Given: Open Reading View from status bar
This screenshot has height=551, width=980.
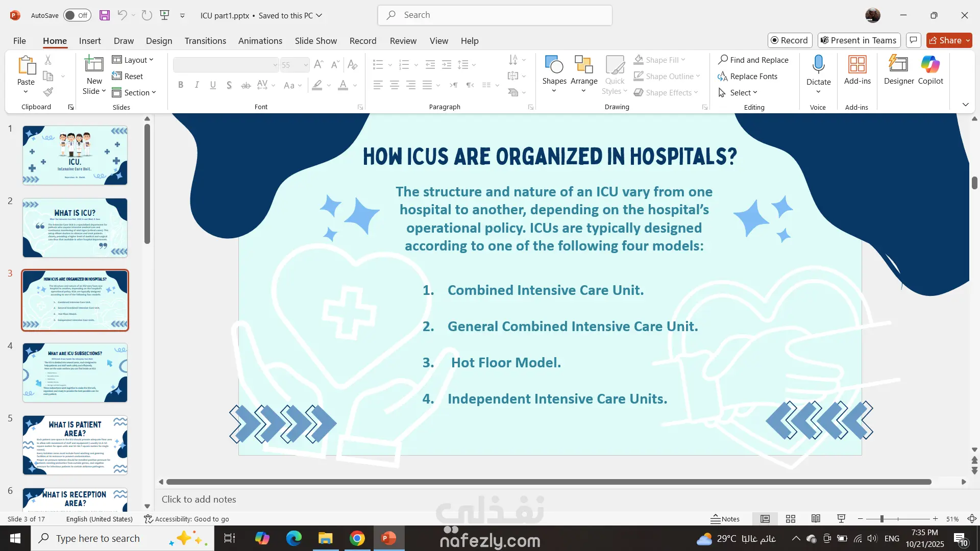Looking at the screenshot, I should coord(816,519).
